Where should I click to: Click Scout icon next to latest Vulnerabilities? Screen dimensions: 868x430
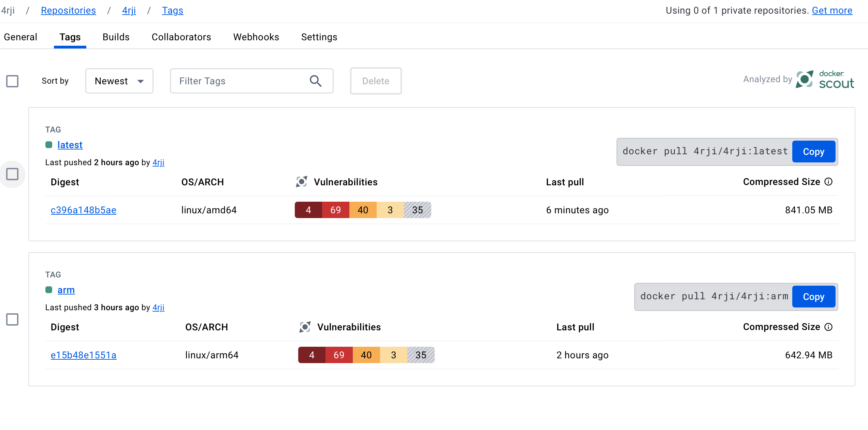pos(302,182)
